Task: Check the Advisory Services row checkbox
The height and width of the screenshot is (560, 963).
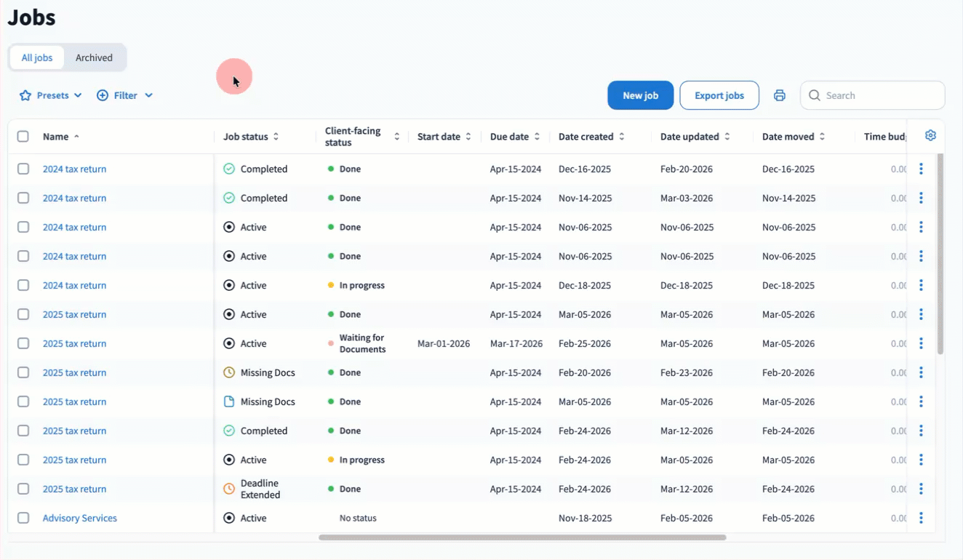Action: pos(23,518)
